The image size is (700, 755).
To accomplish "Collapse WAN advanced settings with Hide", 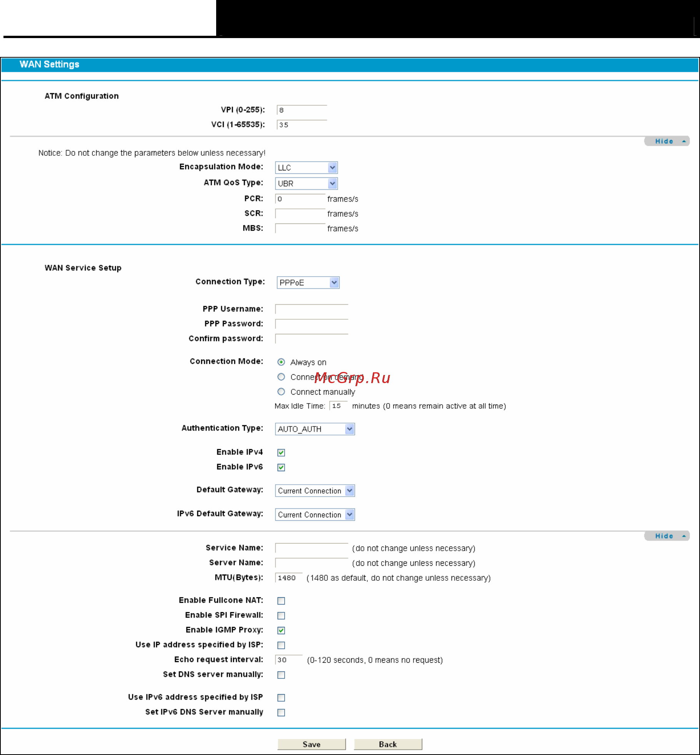I will click(x=667, y=536).
